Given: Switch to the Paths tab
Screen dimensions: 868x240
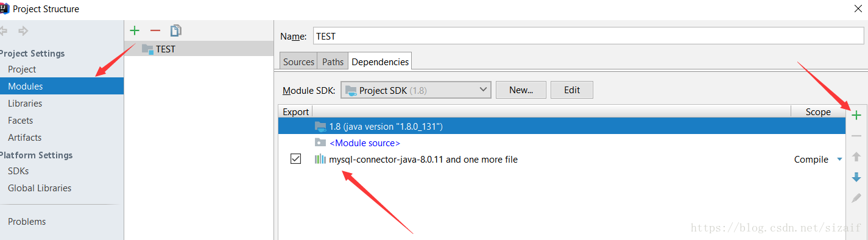Looking at the screenshot, I should (x=333, y=62).
